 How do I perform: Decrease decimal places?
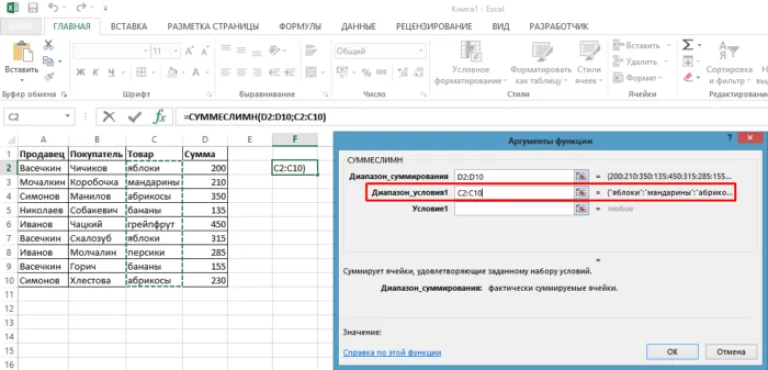point(417,73)
